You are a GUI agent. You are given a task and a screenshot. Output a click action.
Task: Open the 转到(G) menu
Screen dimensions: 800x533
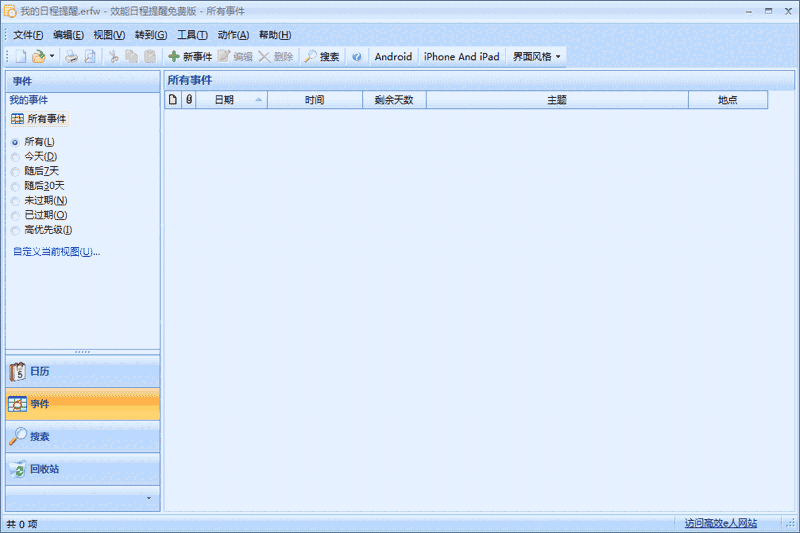151,35
